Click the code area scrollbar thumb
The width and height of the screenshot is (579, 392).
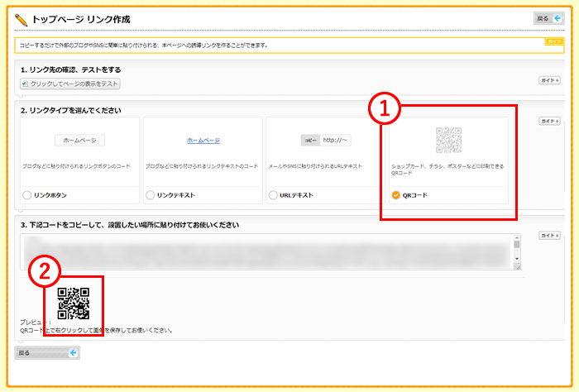[x=517, y=244]
